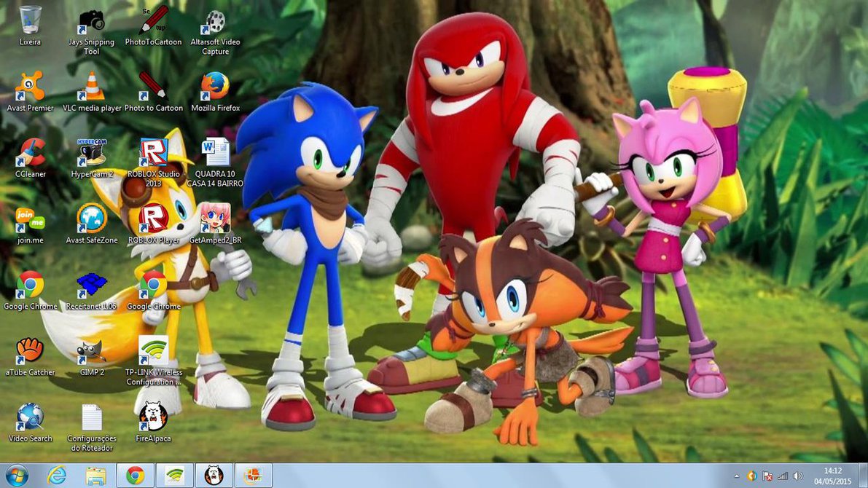Click the orange-blue circular tray icon
This screenshot has height=488, width=868.
click(751, 476)
